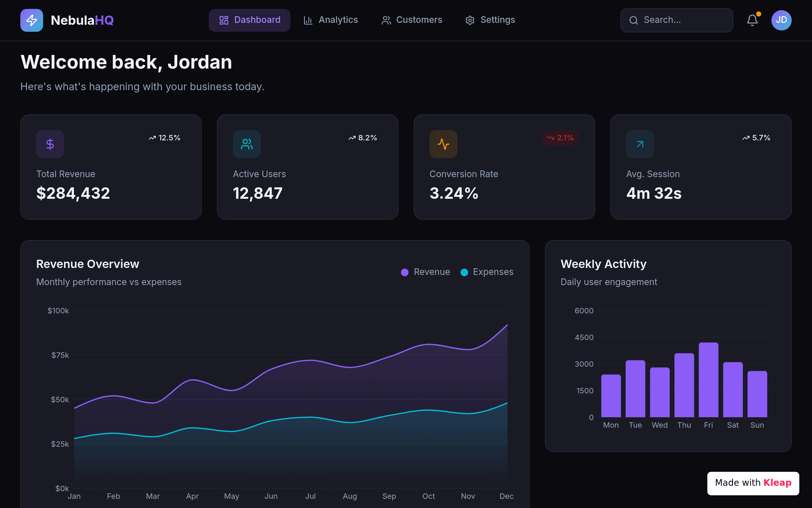Select the Sat bar in Weekly Activity
812x508 pixels.
pos(733,389)
